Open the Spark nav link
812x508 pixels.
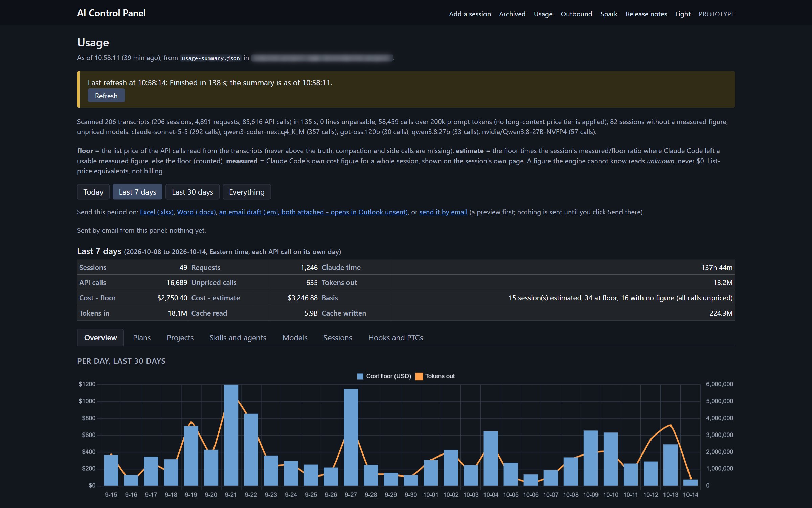[x=609, y=14]
